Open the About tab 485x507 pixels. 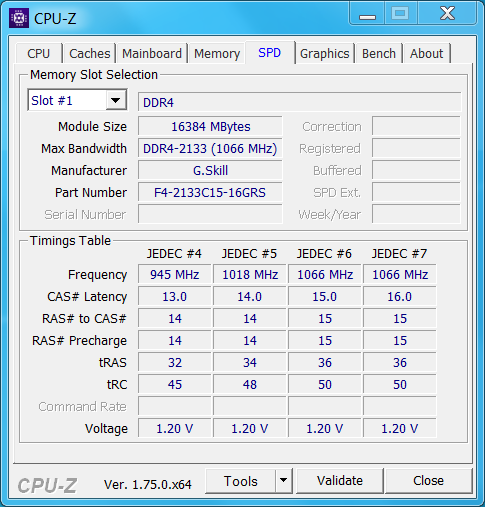427,53
